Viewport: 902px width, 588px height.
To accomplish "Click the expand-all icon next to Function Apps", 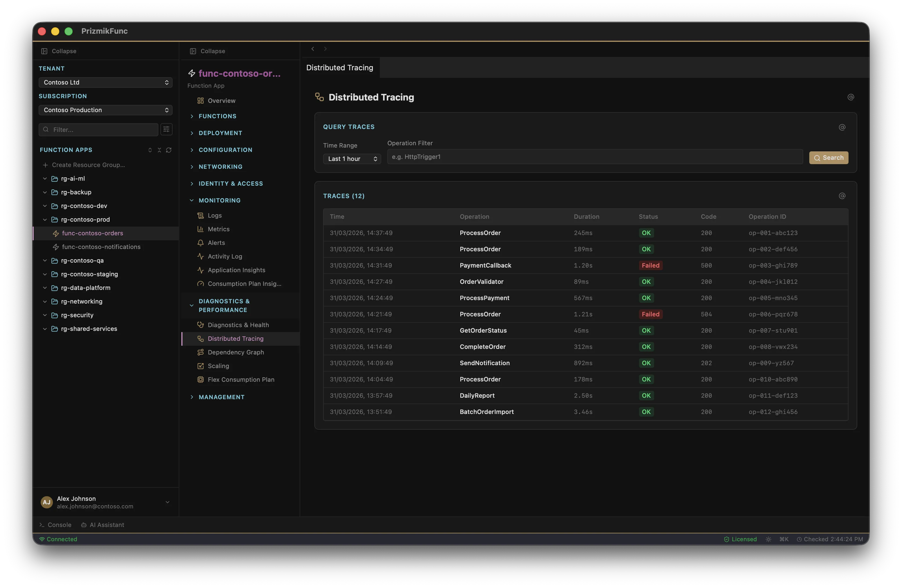I will (150, 150).
